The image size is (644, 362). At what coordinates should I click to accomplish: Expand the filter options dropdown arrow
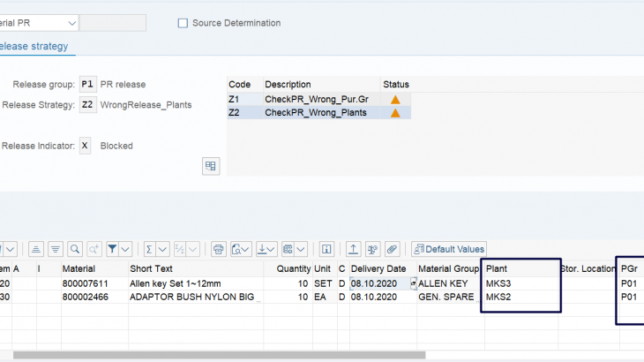point(125,249)
